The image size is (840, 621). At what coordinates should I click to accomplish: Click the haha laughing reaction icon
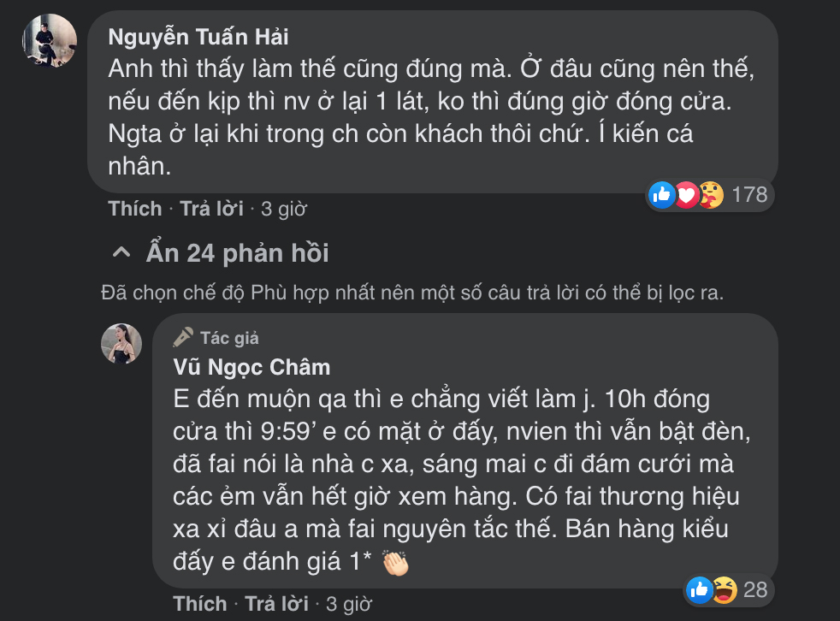pos(723,588)
